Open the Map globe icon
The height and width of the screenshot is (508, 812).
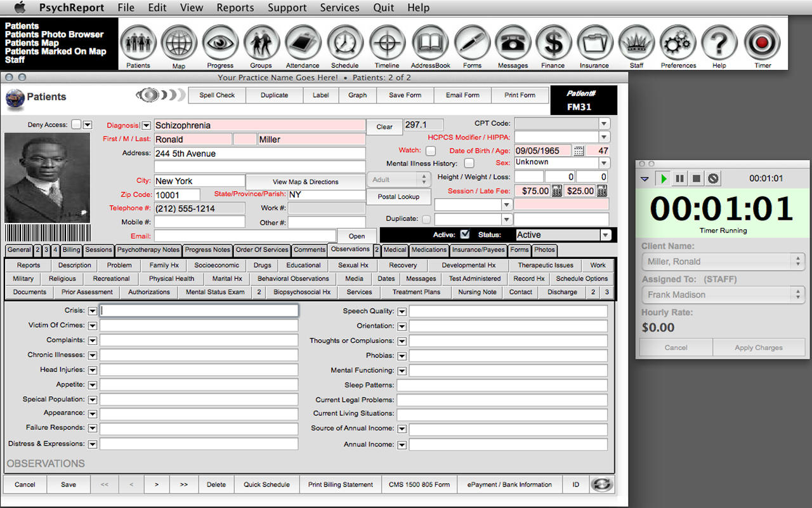coord(179,43)
